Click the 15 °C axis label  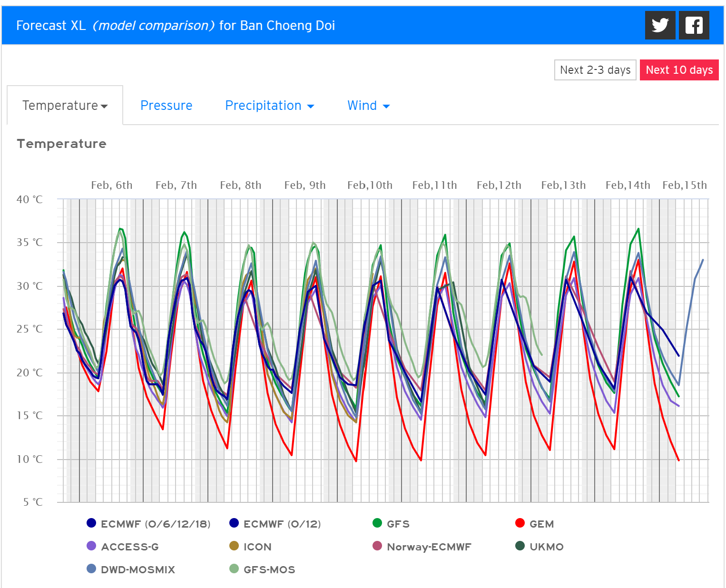click(x=29, y=416)
